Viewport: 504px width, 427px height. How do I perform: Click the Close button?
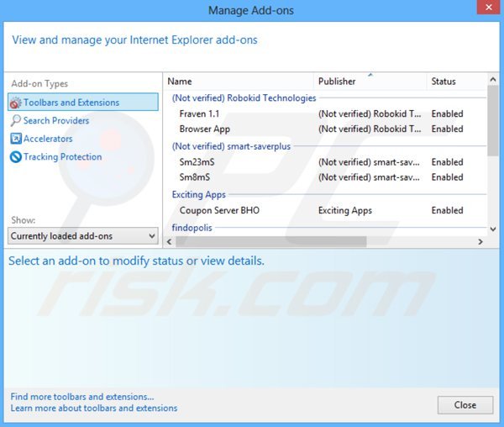pyautogui.click(x=465, y=405)
